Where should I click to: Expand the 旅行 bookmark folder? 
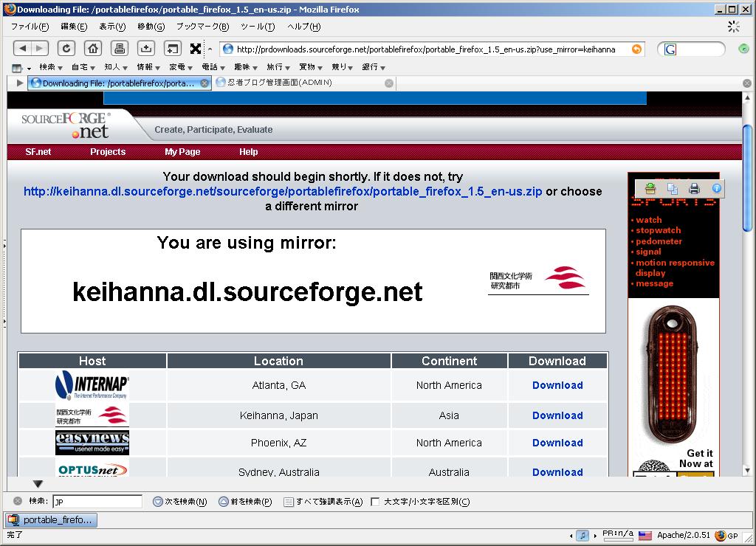278,67
